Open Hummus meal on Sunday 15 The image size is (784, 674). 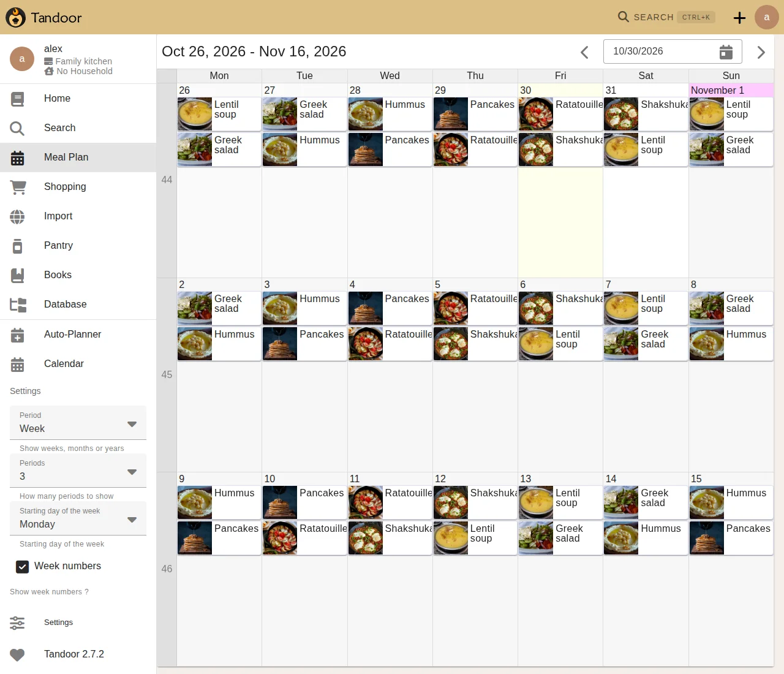pos(731,502)
